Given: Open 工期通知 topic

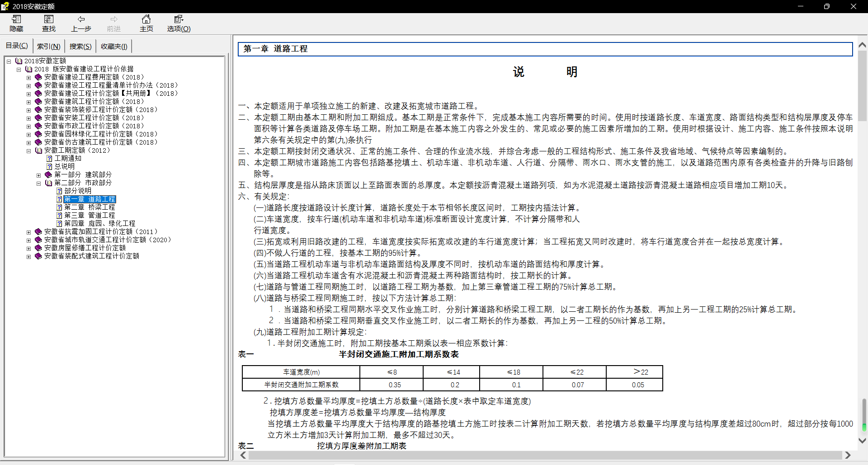Looking at the screenshot, I should coord(68,158).
